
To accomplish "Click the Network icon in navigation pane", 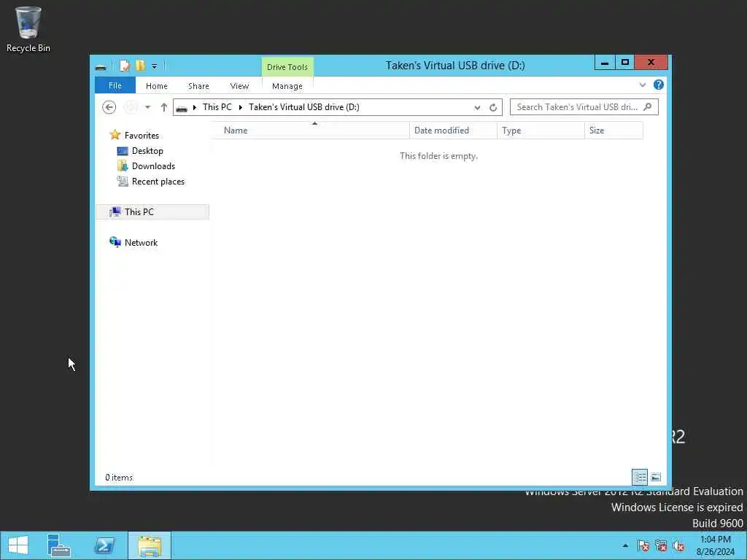I will (x=115, y=242).
